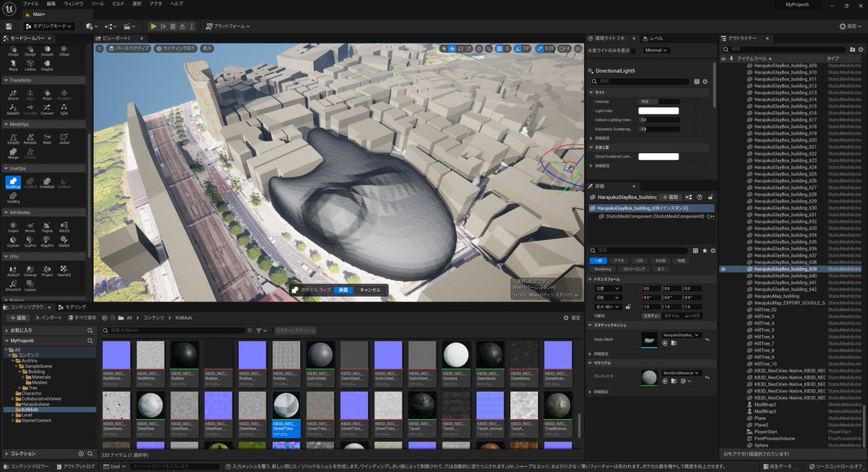Lock the Details panel selection
The height and width of the screenshot is (472, 868).
click(711, 197)
